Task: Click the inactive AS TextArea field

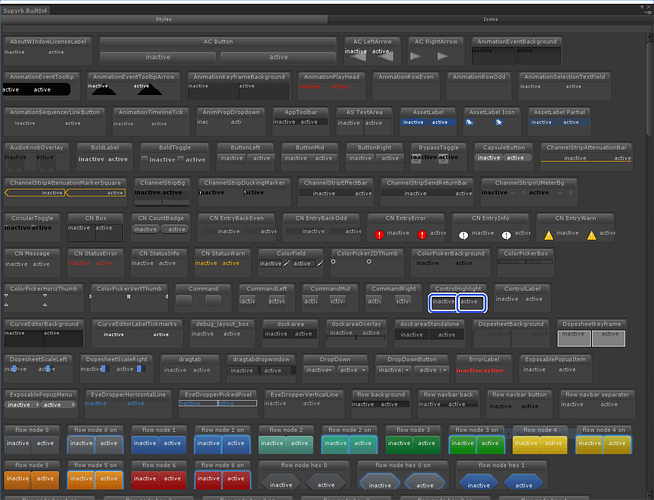Action: pos(349,127)
